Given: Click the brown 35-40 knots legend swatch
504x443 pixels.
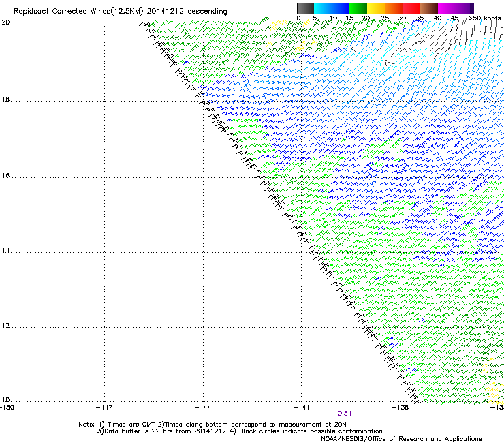Looking at the screenshot, I should [x=429, y=8].
